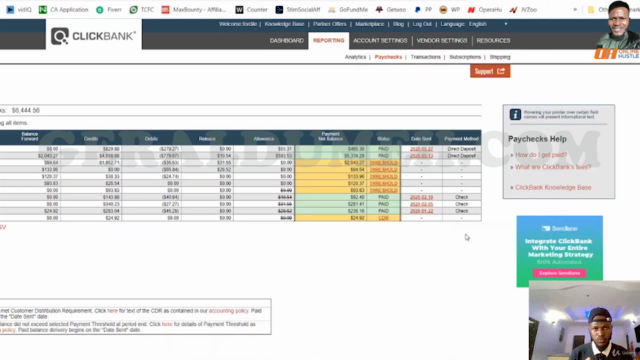Viewport: 640px width, 360px height.
Task: Click the Allowance column header
Action: click(x=264, y=139)
